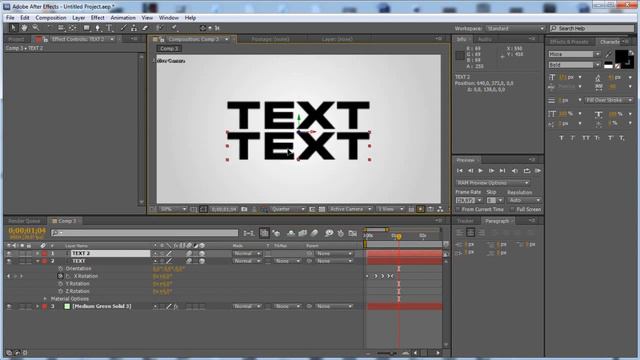Apply Superscript text style

pyautogui.click(x=611, y=138)
